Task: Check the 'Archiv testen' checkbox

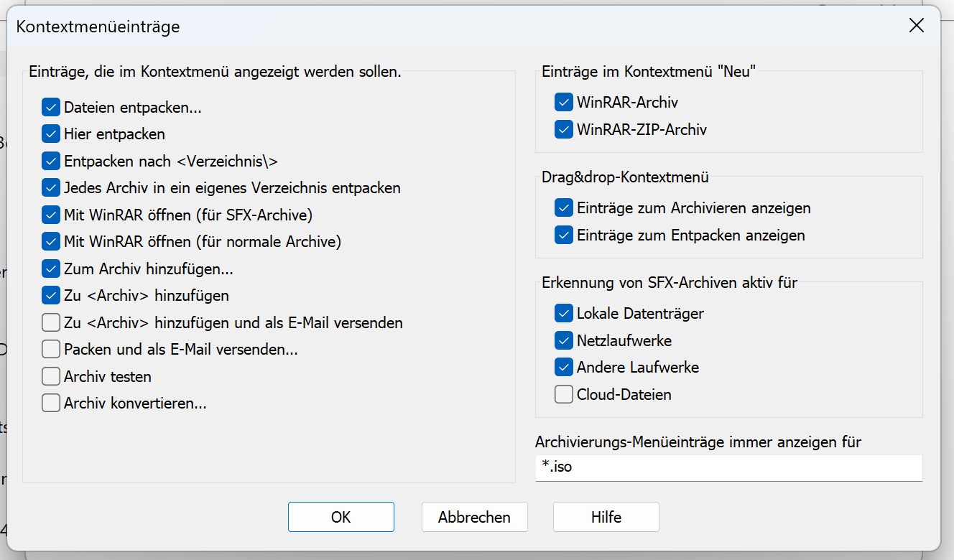Action: [x=51, y=376]
